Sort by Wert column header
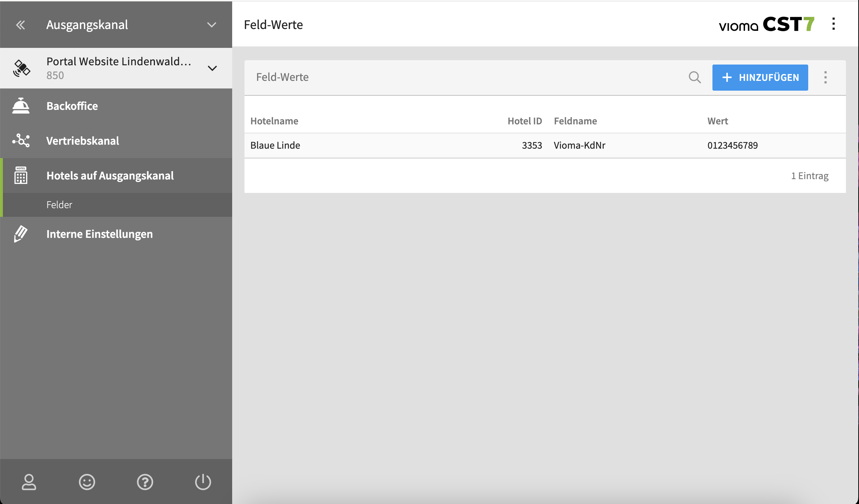This screenshot has width=859, height=504. (718, 121)
